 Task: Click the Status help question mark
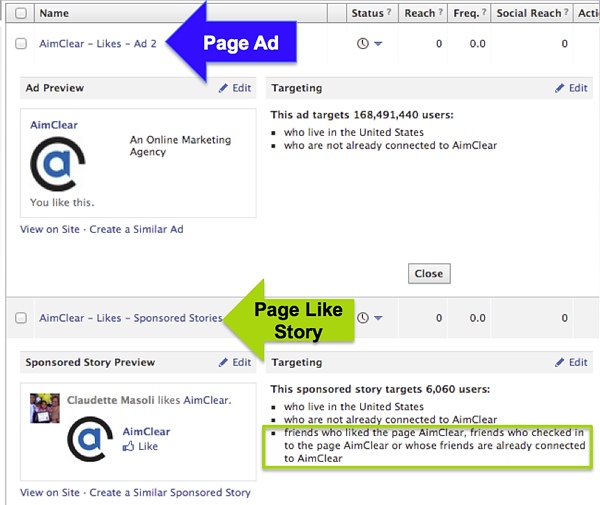[x=389, y=12]
